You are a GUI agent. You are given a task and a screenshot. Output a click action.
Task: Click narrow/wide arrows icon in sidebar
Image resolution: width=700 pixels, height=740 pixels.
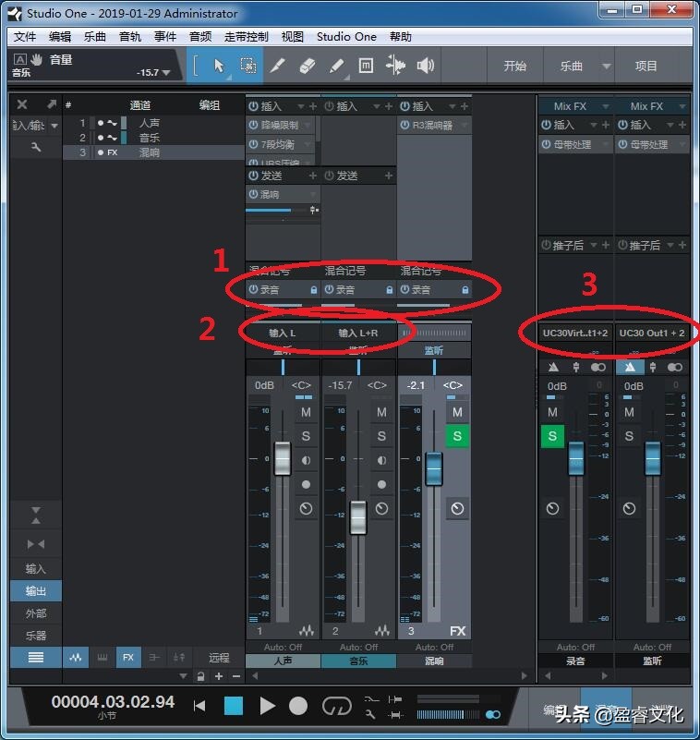36,544
